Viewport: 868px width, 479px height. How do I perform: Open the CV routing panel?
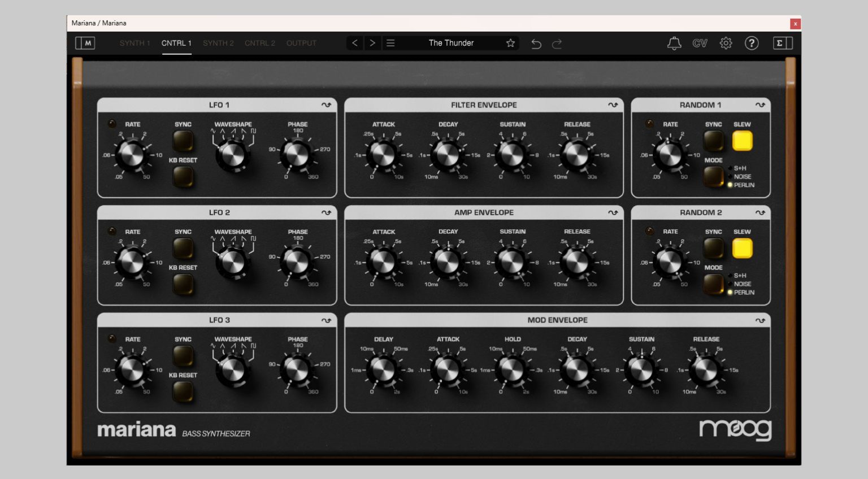point(700,43)
